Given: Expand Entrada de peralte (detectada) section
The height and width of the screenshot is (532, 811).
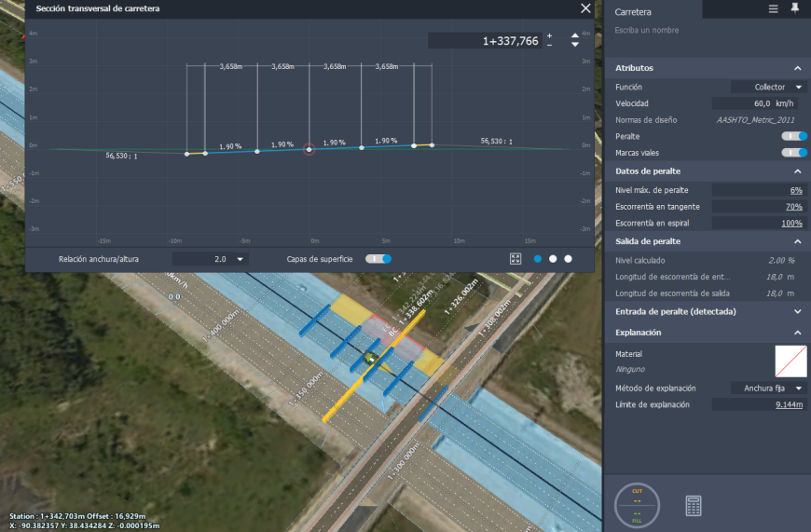Looking at the screenshot, I should pos(706,312).
